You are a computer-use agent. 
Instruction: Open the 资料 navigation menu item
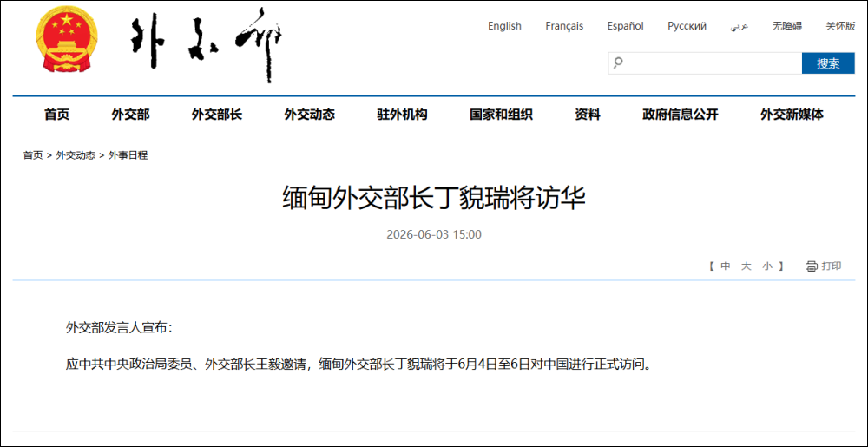[588, 115]
